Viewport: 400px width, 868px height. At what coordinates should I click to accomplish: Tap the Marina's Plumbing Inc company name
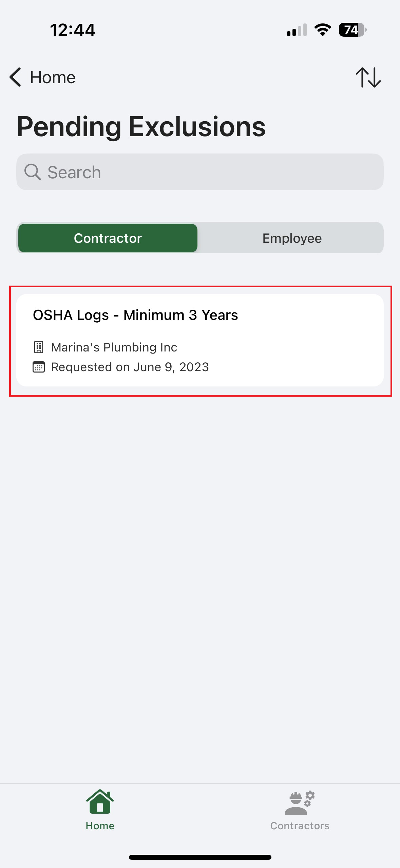[114, 347]
